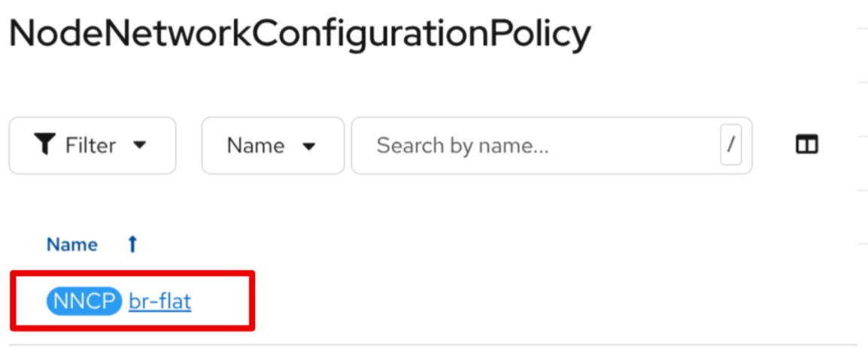Click the slash shortcut hint in search
The width and height of the screenshot is (868, 354).
click(x=730, y=145)
